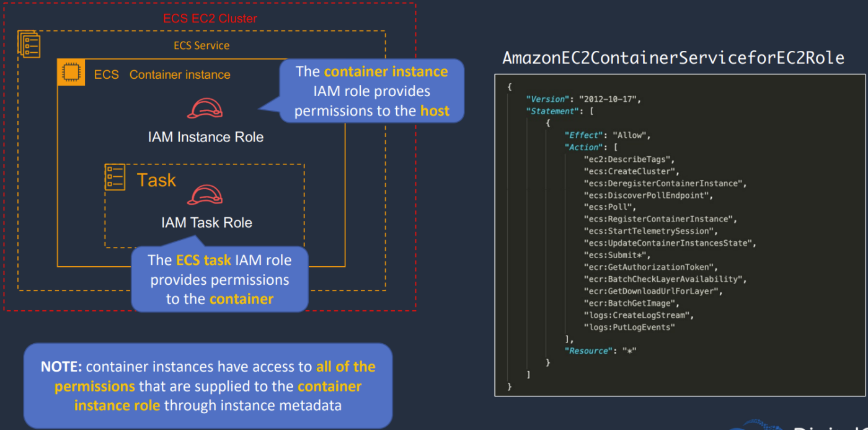Click the "ecr:BatchCheckLayerAvailability" line
The height and width of the screenshot is (430, 868).
[x=665, y=279]
